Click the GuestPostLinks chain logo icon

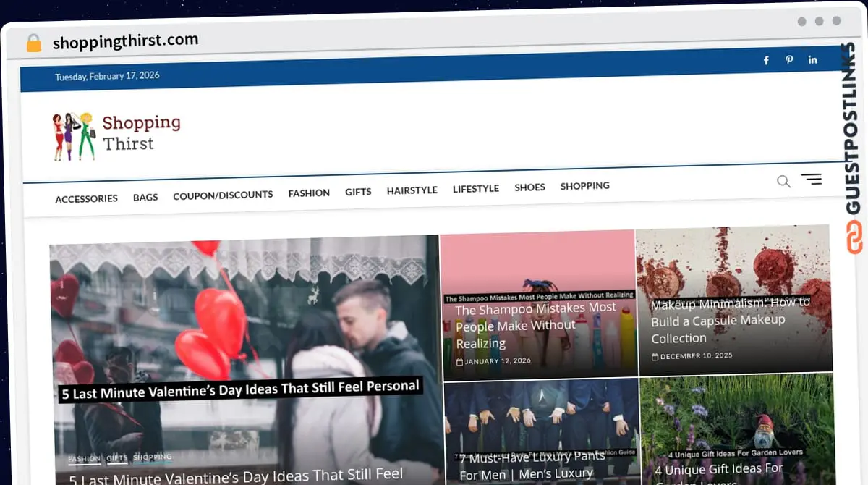coord(854,238)
